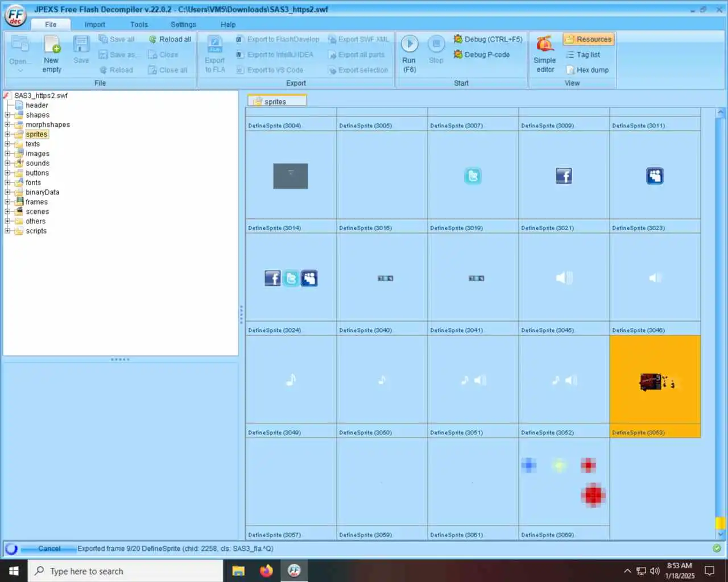Click Export selection

tap(358, 70)
